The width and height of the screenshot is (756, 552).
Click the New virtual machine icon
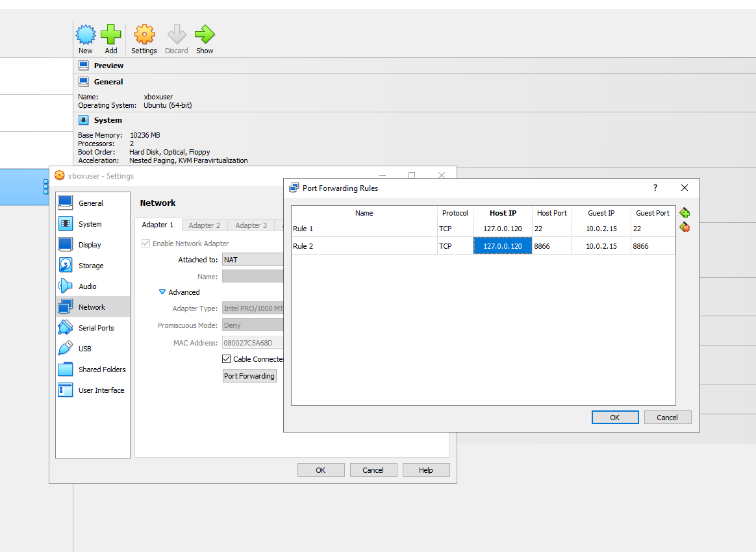[x=86, y=39]
